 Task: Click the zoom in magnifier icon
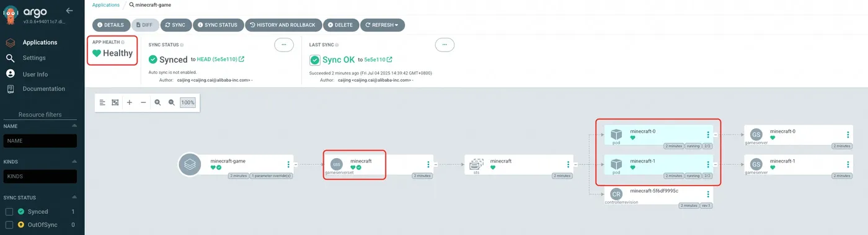click(157, 102)
